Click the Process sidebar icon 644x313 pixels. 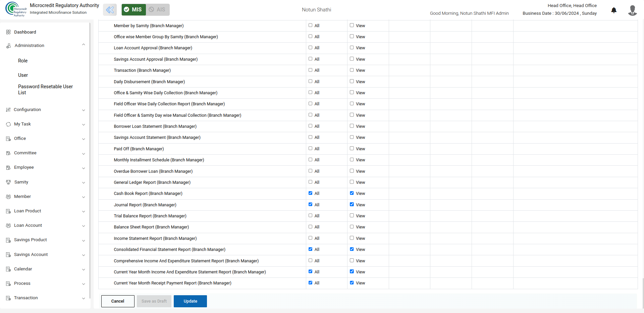(x=8, y=283)
